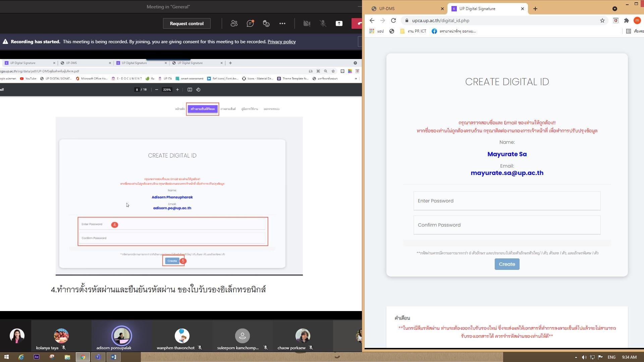Click the Request control button

[x=186, y=23]
